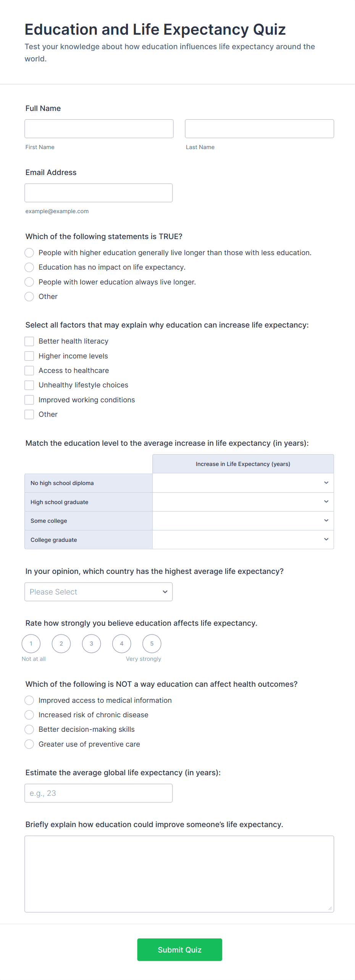Select 'People with higher education generally live longer' option
This screenshot has height=980, width=355.
[x=29, y=253]
